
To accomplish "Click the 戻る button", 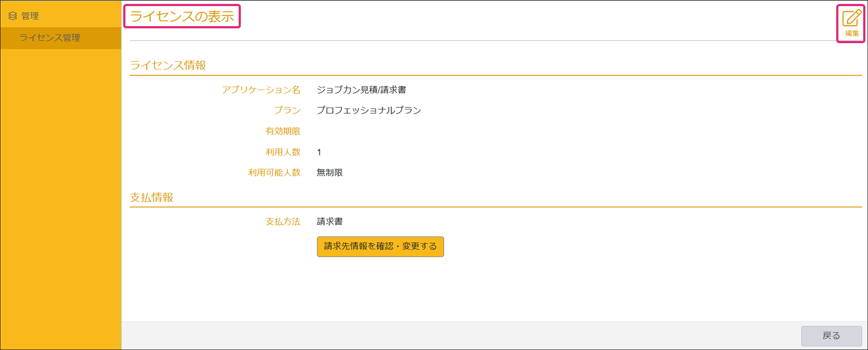I will point(831,336).
